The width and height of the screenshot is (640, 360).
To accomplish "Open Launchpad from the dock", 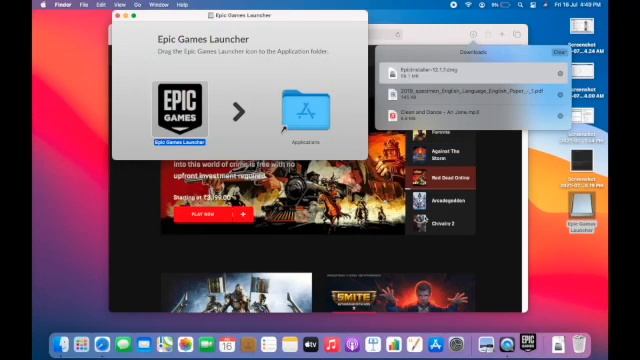I will [x=82, y=344].
